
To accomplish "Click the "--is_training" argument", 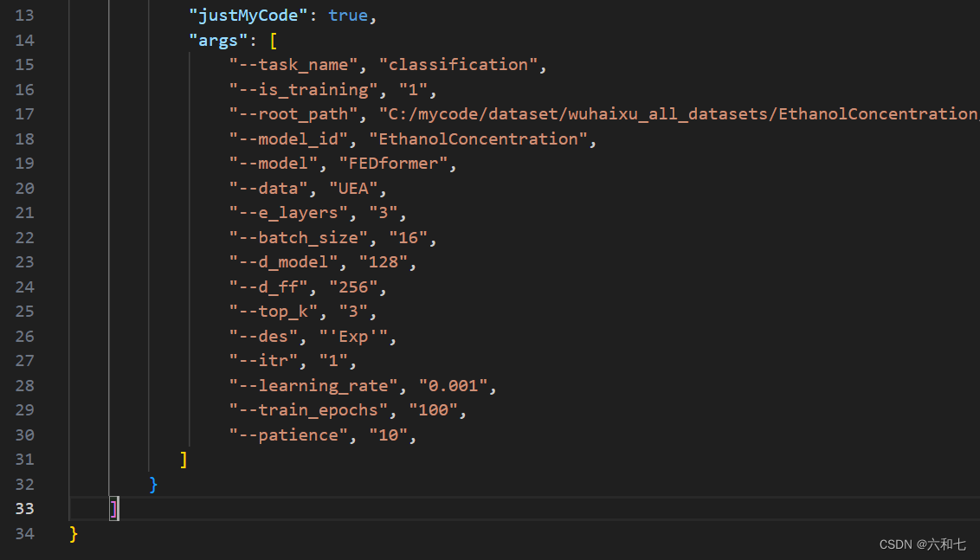I will click(303, 90).
